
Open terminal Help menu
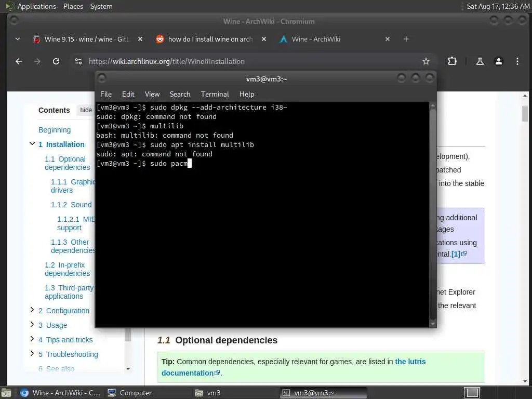[x=247, y=95]
